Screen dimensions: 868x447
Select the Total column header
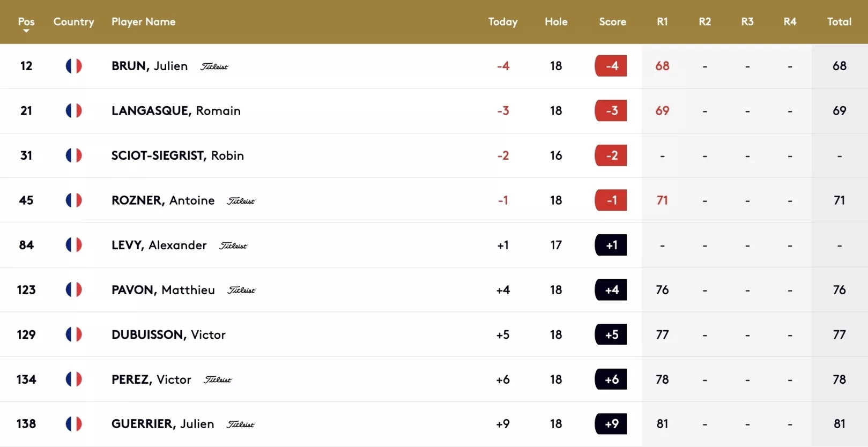839,22
